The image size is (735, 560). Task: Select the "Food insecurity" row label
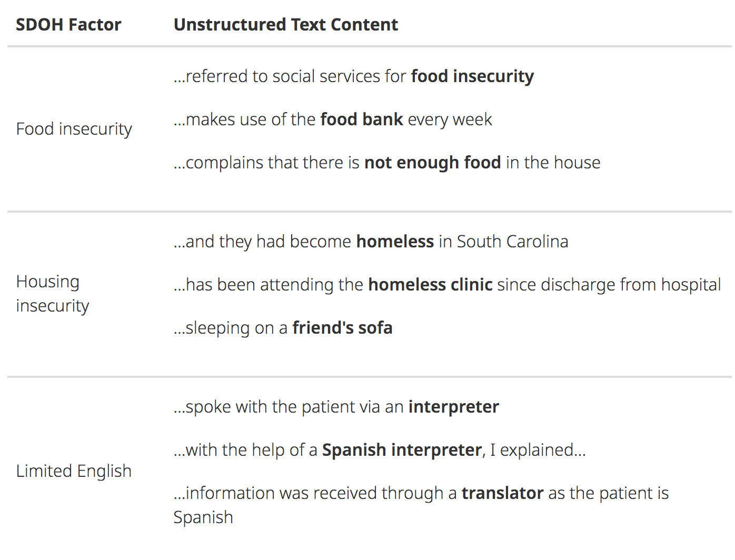pyautogui.click(x=74, y=129)
